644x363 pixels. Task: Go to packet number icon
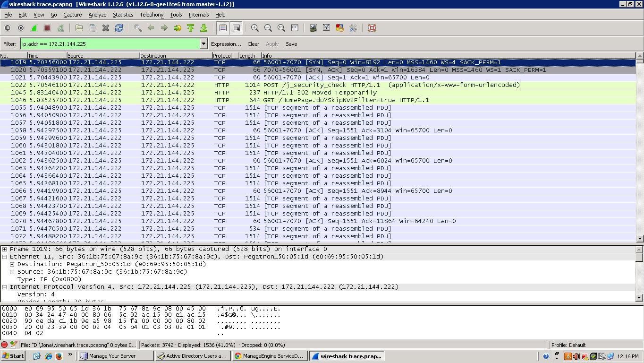coord(178,28)
